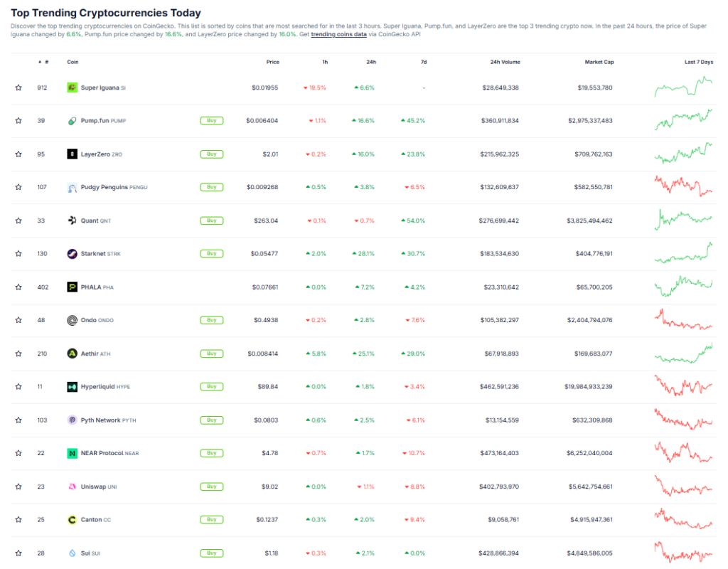The image size is (728, 569).
Task: Click the Pudgy Penguins coin icon
Action: 72,187
